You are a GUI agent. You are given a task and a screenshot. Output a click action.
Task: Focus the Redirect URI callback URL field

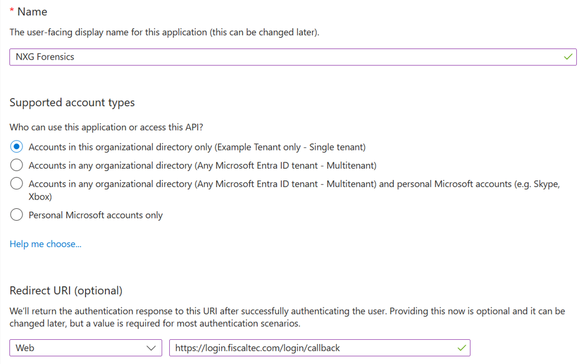pos(313,348)
